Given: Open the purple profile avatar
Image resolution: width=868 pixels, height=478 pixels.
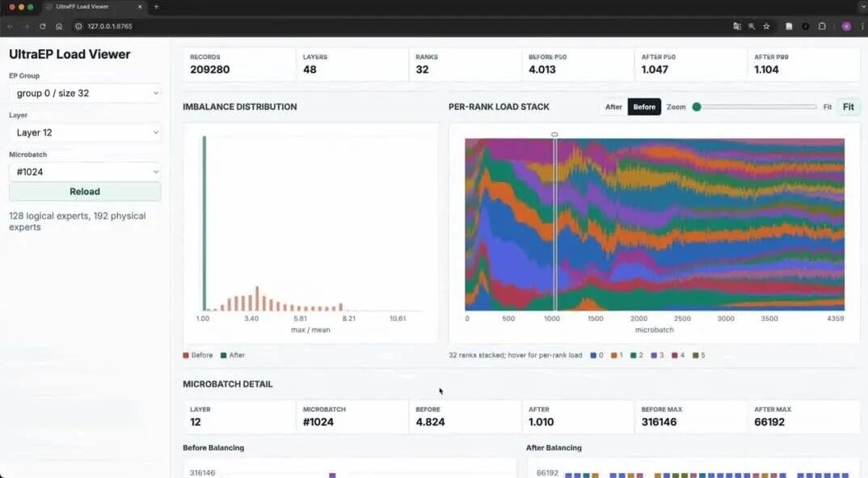Looking at the screenshot, I should [846, 26].
